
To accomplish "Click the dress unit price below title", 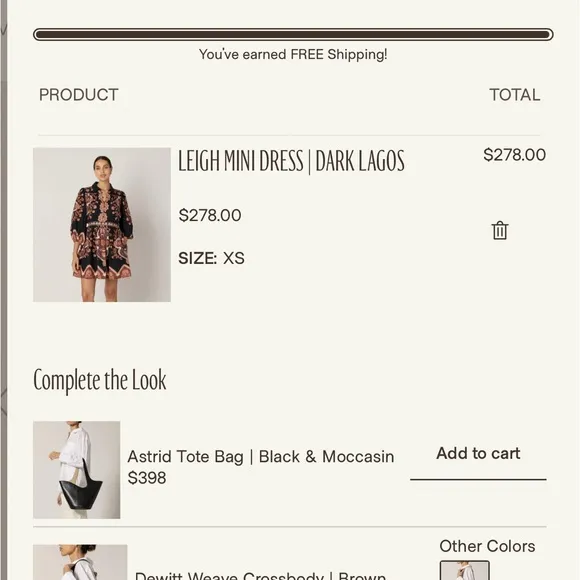I will tap(210, 215).
